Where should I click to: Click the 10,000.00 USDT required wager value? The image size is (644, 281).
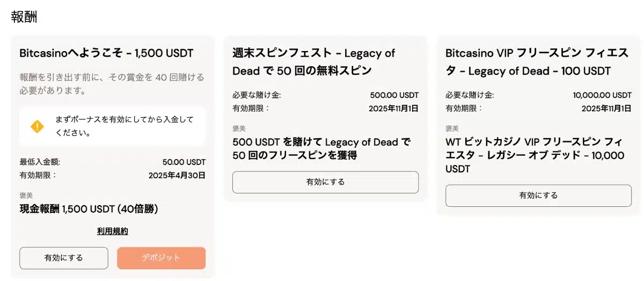click(x=602, y=95)
